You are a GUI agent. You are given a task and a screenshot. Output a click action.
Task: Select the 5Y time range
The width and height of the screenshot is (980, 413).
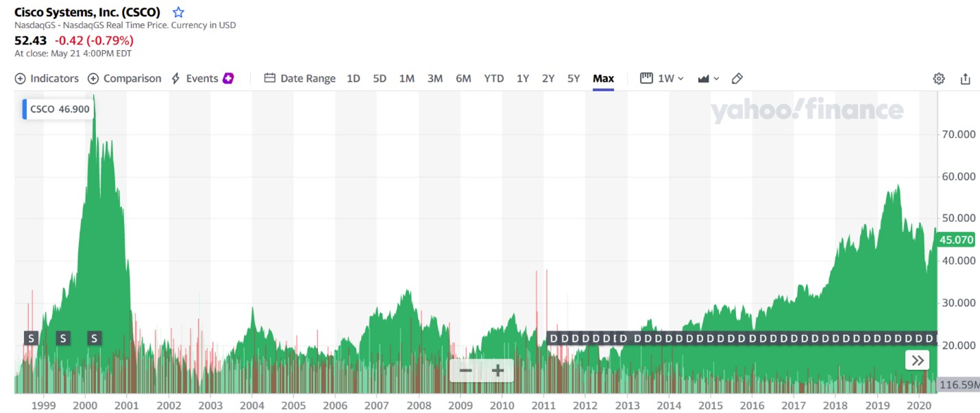pos(574,79)
